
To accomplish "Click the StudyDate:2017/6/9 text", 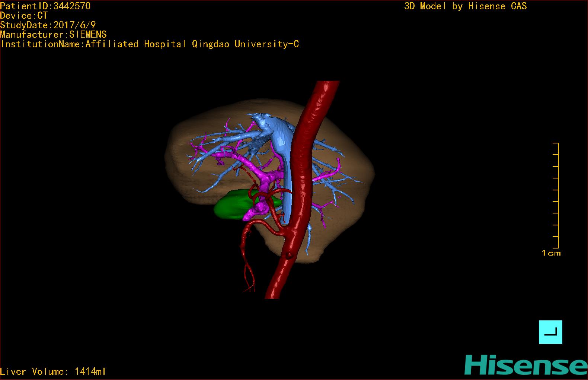I will coord(48,25).
